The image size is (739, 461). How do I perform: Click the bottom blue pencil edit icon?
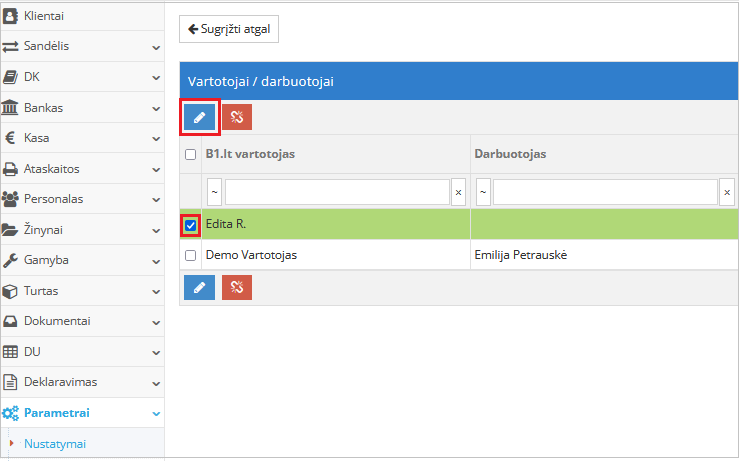coord(200,288)
